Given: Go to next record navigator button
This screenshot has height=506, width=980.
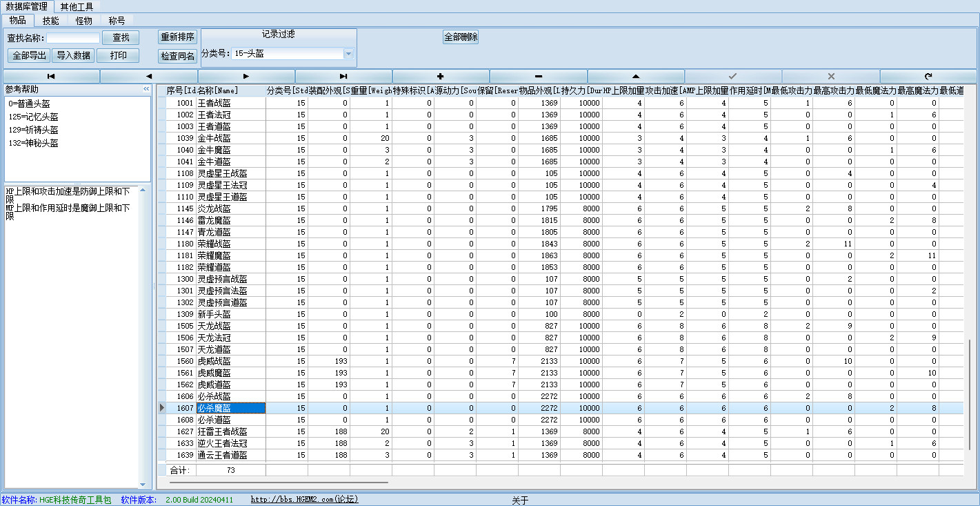Looking at the screenshot, I should (x=246, y=76).
